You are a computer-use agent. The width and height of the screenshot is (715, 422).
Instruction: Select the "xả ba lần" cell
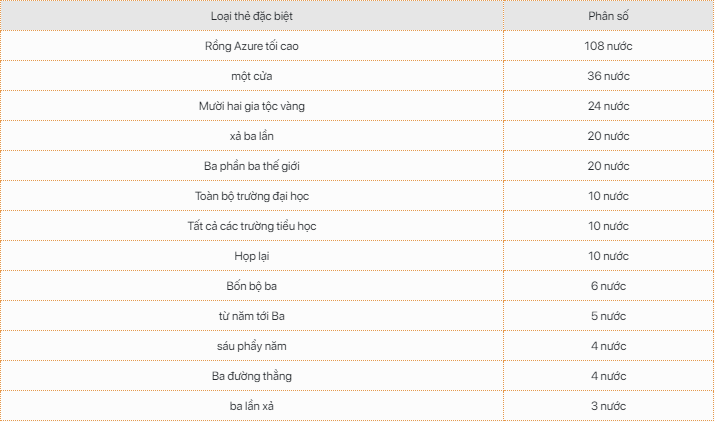pos(252,136)
